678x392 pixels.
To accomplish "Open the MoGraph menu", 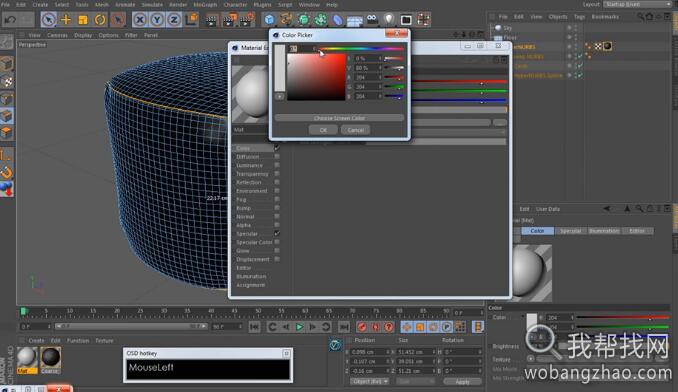I will point(205,5).
